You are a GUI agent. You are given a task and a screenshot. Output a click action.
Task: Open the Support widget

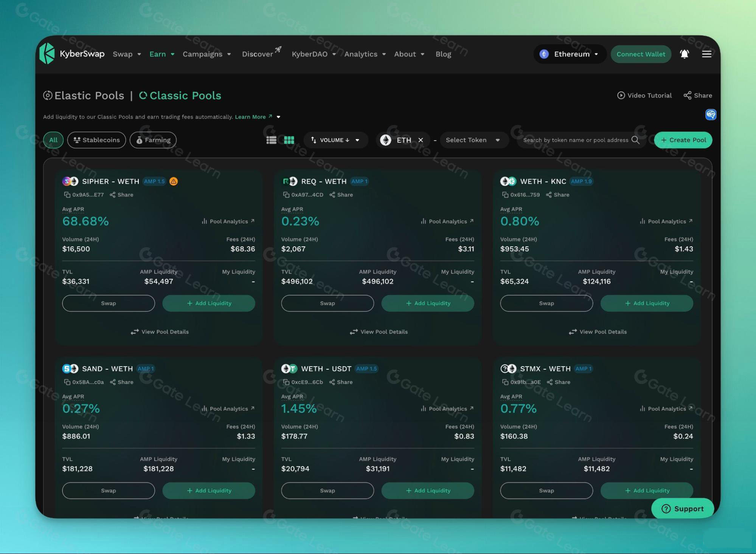click(683, 509)
